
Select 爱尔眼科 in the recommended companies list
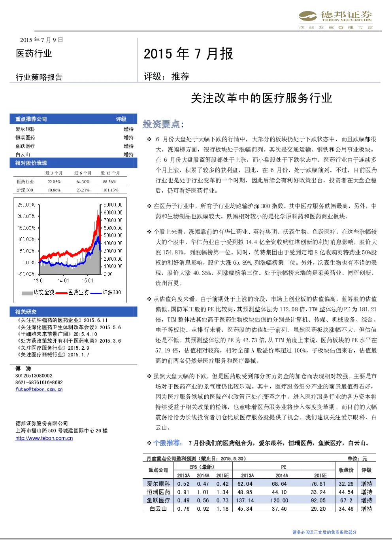pyautogui.click(x=25, y=129)
